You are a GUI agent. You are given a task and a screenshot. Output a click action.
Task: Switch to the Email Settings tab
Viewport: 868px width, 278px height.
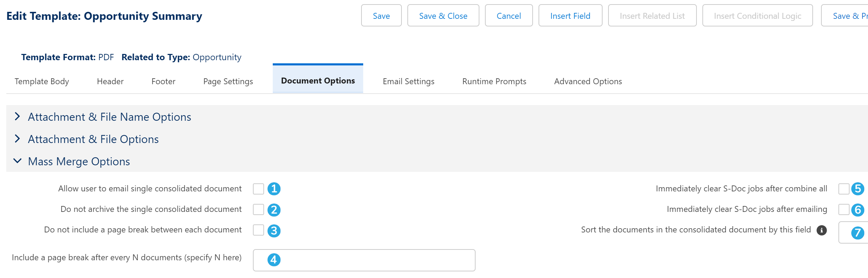click(x=408, y=81)
